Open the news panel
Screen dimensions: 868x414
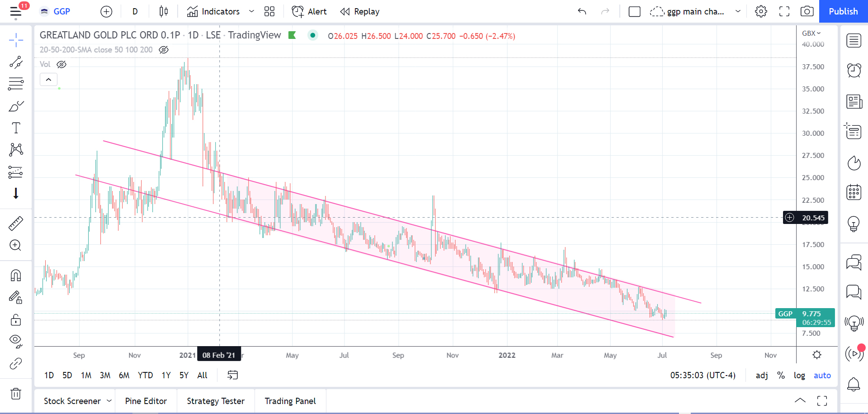[x=854, y=102]
